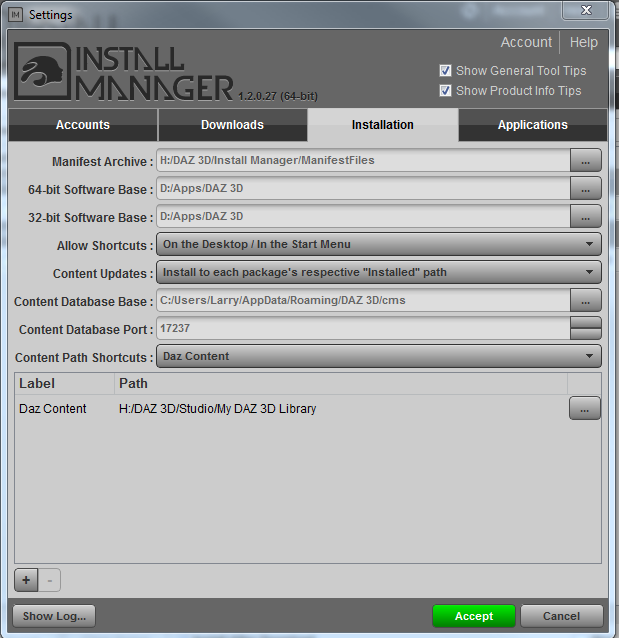Toggle Show General Tool Tips checkbox
The height and width of the screenshot is (638, 619).
[445, 70]
